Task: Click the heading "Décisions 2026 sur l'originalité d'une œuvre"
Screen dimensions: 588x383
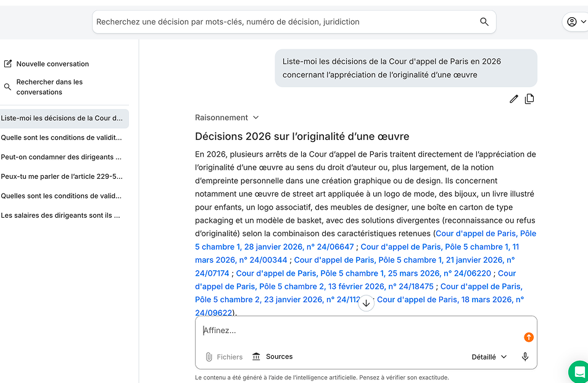Action: pos(302,136)
